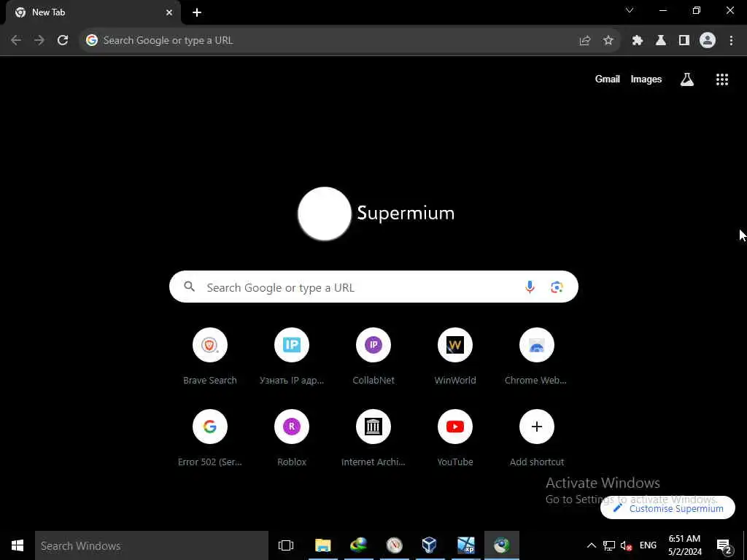Open the toolbar experiments flask icon
Image resolution: width=747 pixels, height=560 pixels.
pyautogui.click(x=661, y=41)
